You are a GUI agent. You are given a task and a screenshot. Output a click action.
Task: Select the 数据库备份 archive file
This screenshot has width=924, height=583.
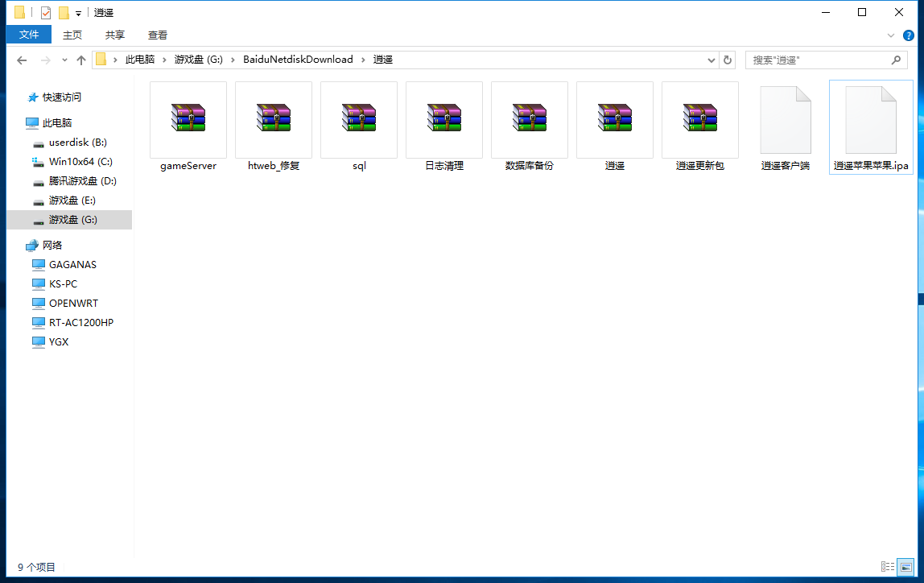530,119
